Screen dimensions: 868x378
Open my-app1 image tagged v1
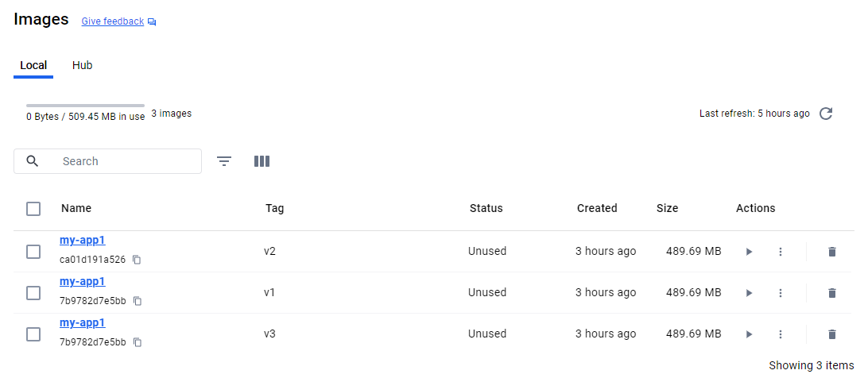point(83,281)
